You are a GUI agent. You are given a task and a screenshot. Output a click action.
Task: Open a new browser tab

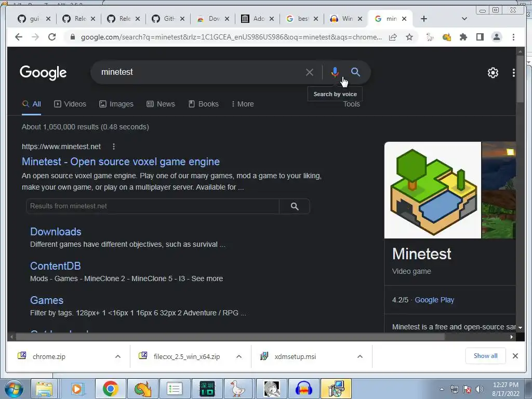(x=424, y=19)
